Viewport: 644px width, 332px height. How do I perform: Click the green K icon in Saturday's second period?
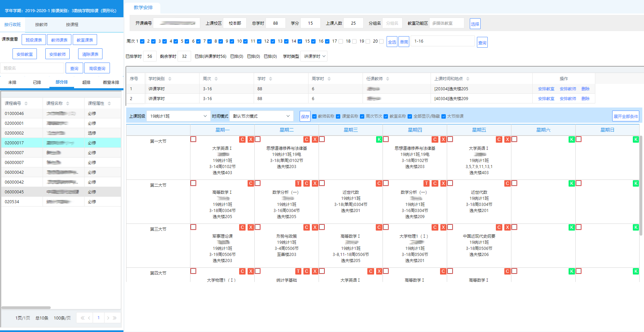point(571,183)
